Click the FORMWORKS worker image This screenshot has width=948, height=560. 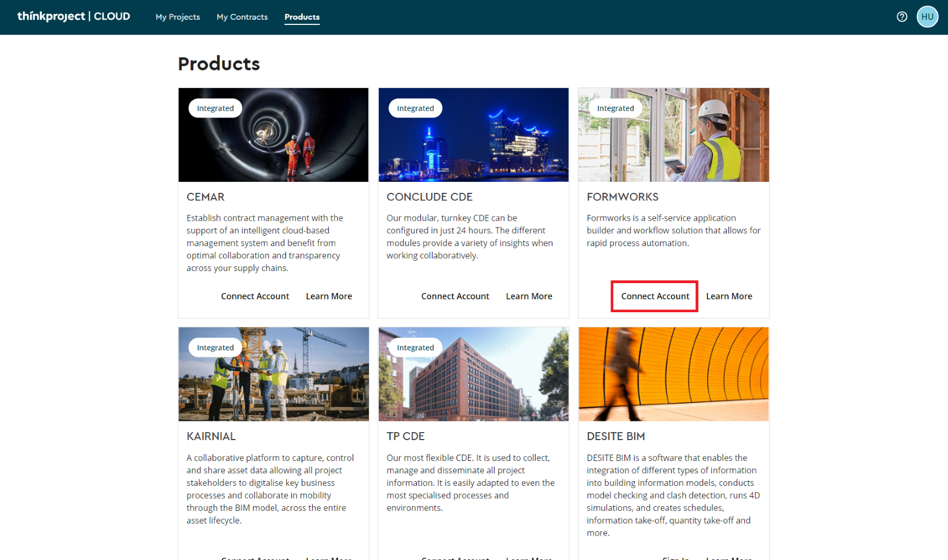click(x=674, y=135)
